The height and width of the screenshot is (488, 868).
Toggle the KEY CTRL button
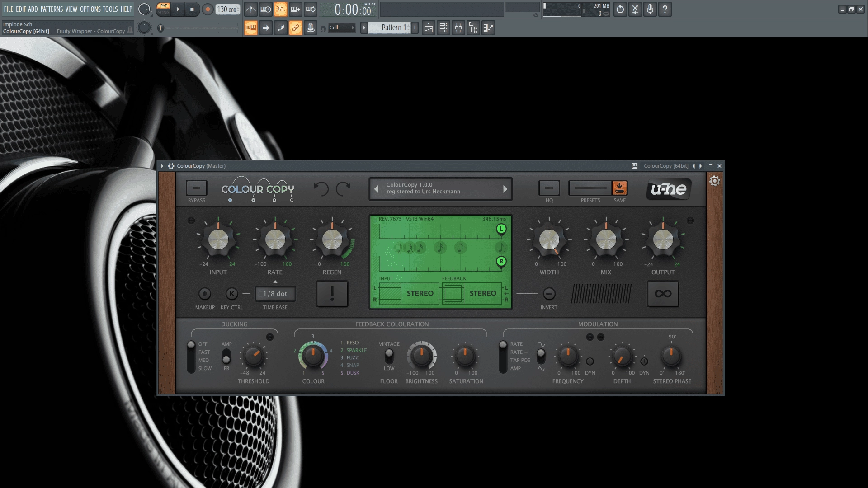(232, 294)
